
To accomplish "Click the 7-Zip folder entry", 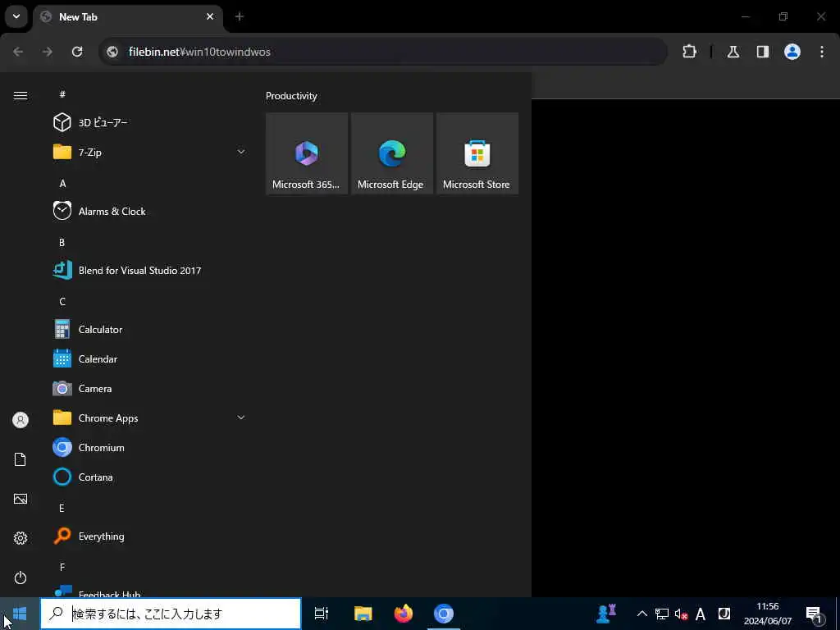I will click(x=149, y=152).
